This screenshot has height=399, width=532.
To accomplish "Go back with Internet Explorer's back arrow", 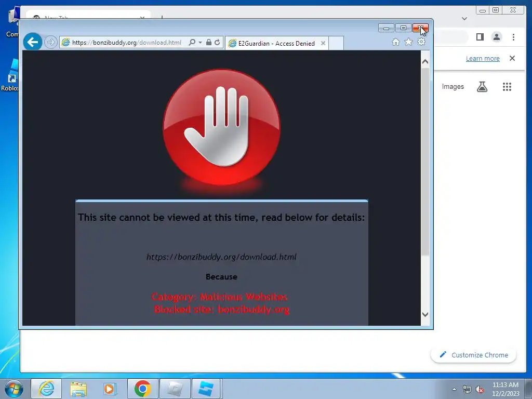I will pyautogui.click(x=33, y=42).
